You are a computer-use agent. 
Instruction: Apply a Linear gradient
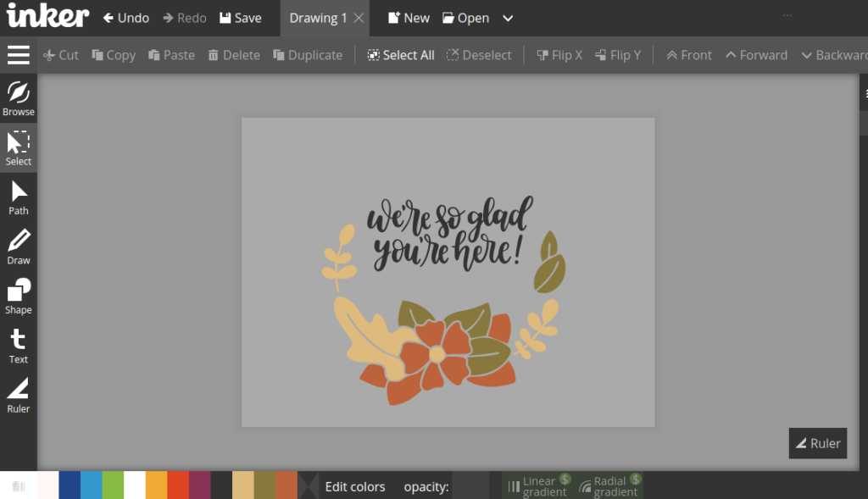[538, 485]
